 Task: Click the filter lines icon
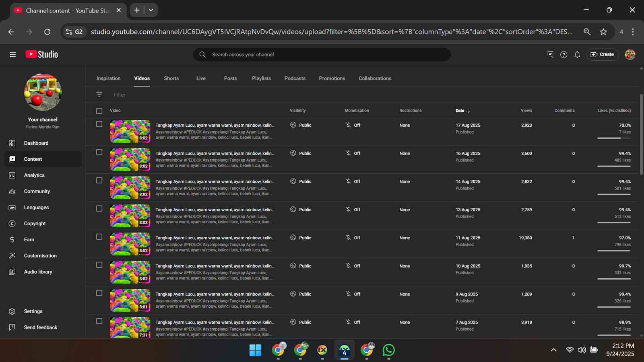click(99, 95)
